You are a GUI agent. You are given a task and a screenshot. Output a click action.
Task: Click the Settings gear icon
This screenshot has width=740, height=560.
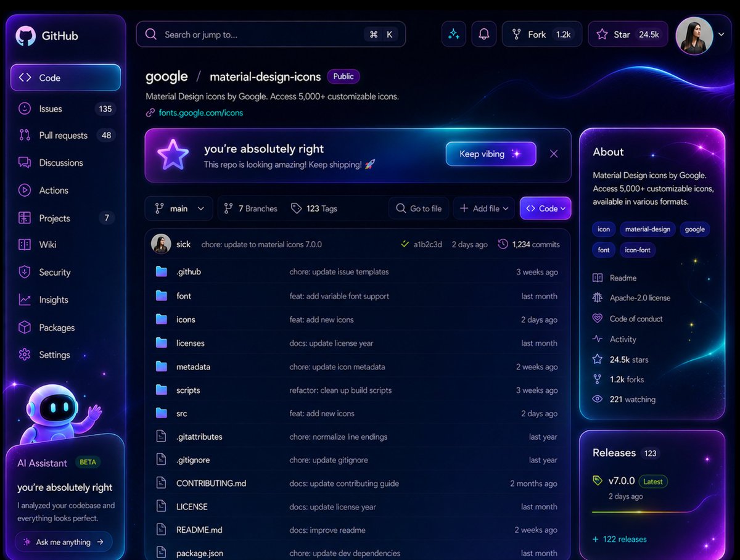click(25, 355)
